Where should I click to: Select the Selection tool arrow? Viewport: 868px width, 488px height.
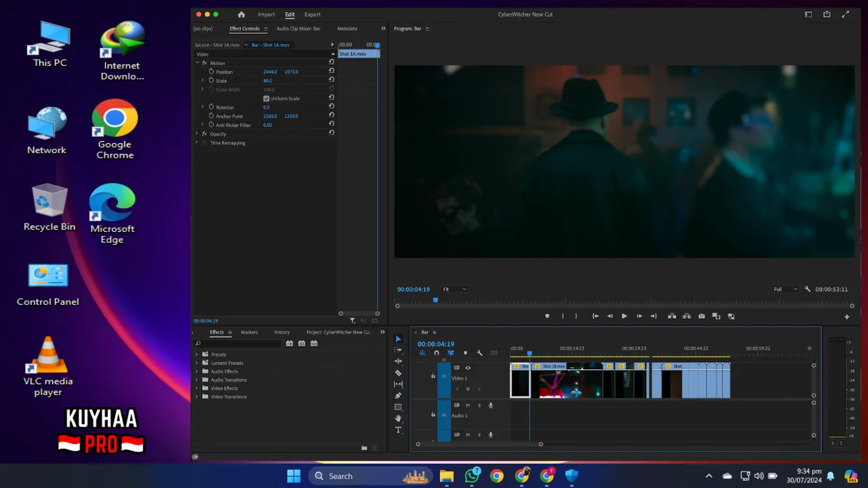(x=398, y=339)
